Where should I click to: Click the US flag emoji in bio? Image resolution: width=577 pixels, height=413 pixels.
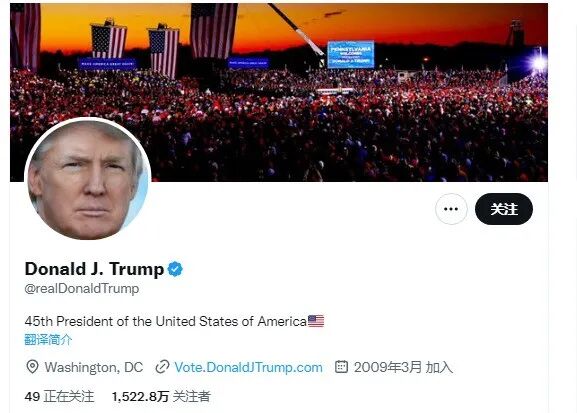click(x=316, y=321)
